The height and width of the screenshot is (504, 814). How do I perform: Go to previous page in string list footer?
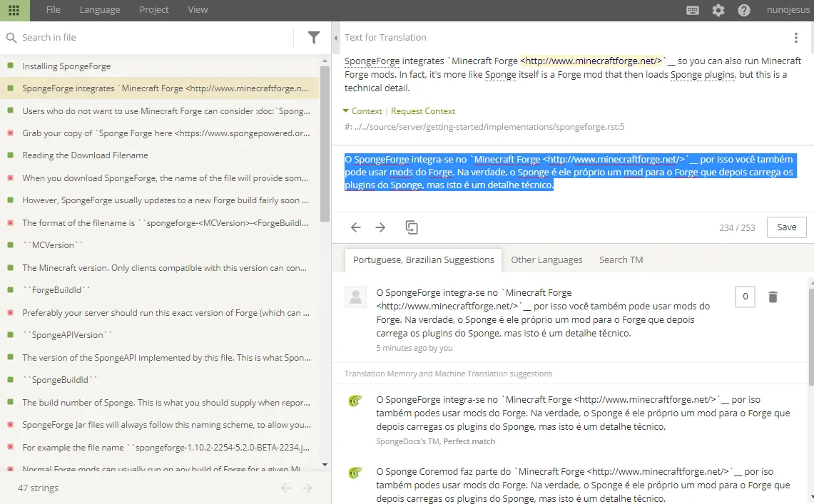[x=285, y=488]
